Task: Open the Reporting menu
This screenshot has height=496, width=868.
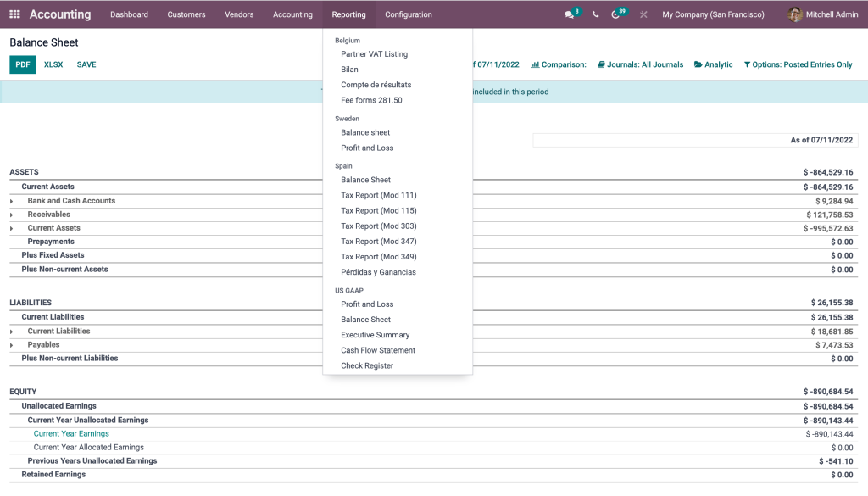Action: tap(348, 14)
